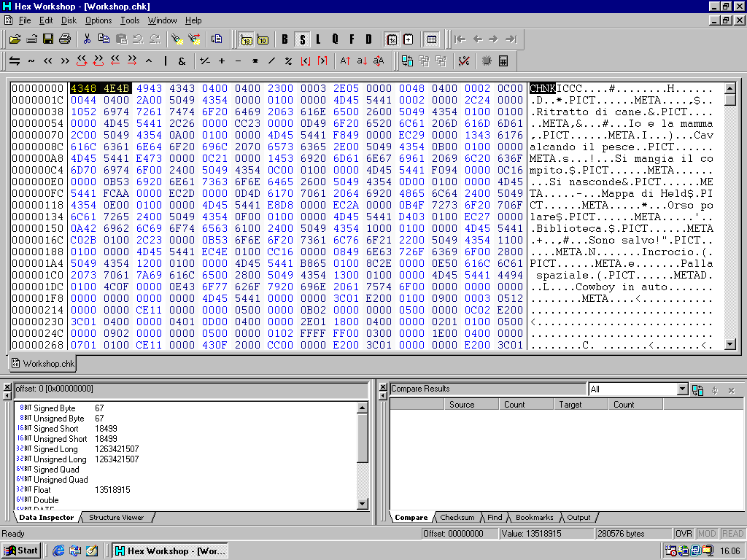Image resolution: width=747 pixels, height=560 pixels.
Task: Click the Open file folder icon
Action: coord(14,39)
